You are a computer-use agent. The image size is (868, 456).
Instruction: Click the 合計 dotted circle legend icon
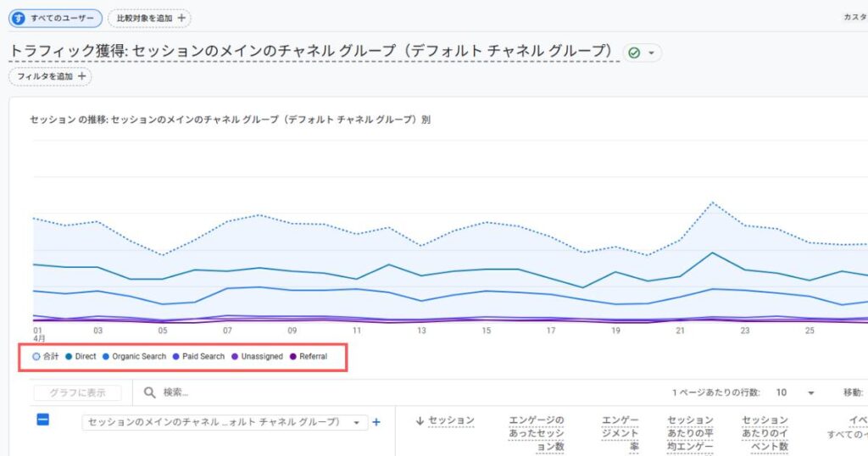[x=36, y=357]
